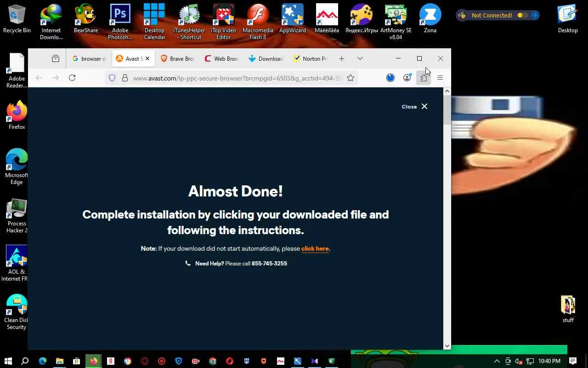Open the AOL & Internet desktop shortcut
This screenshot has height=368, width=588.
point(17,264)
